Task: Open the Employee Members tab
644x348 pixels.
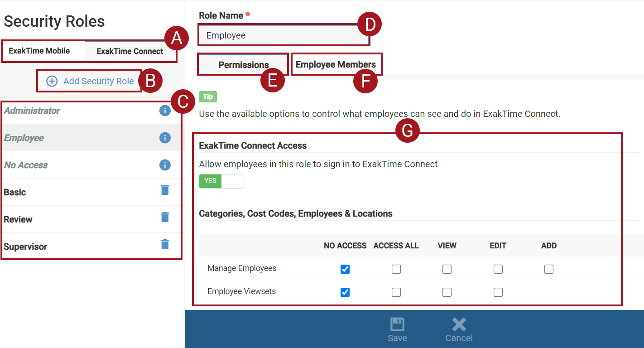Action: (x=336, y=64)
